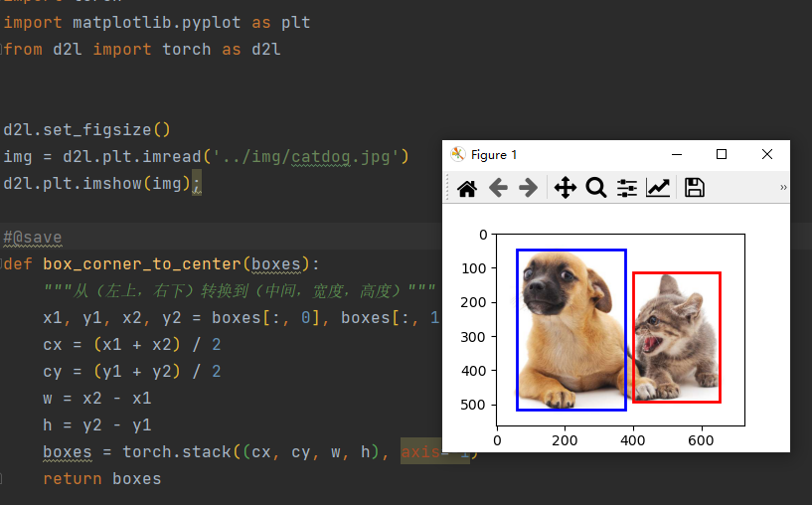Click the puppy's face in the plot
This screenshot has width=812, height=505.
click(549, 284)
